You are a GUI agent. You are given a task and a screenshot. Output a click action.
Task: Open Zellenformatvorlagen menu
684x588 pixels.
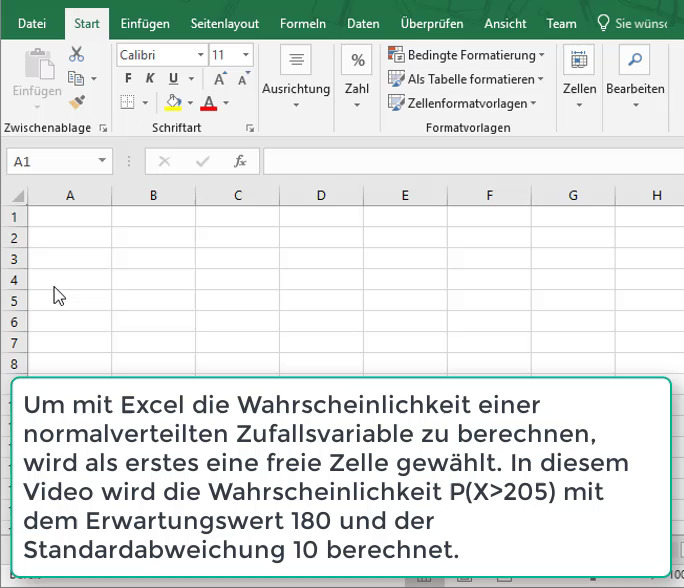[x=462, y=103]
